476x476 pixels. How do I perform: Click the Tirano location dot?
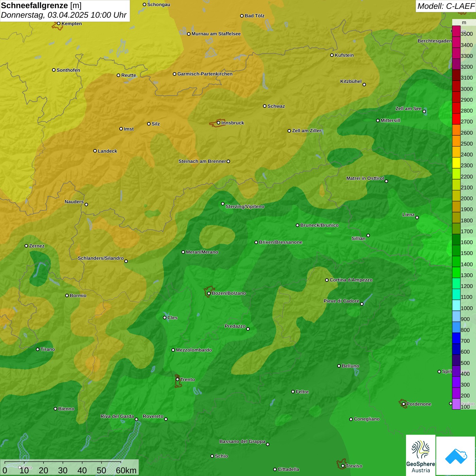tap(38, 350)
